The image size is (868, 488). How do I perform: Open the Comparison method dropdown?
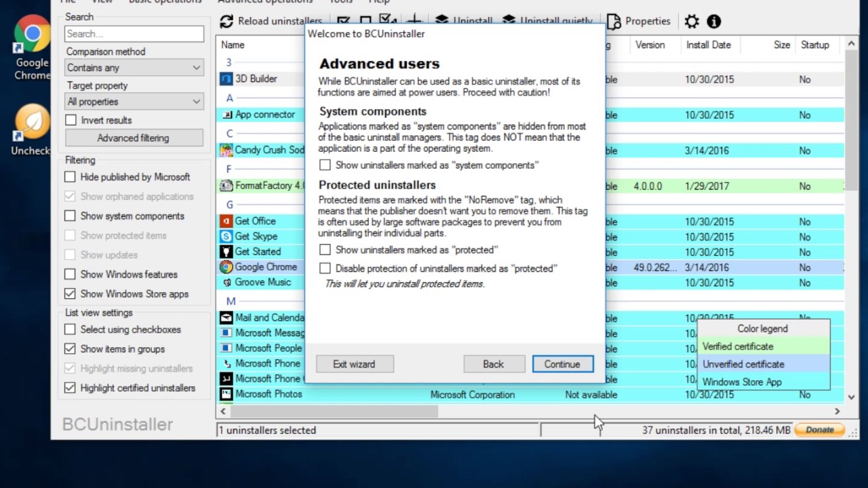134,68
